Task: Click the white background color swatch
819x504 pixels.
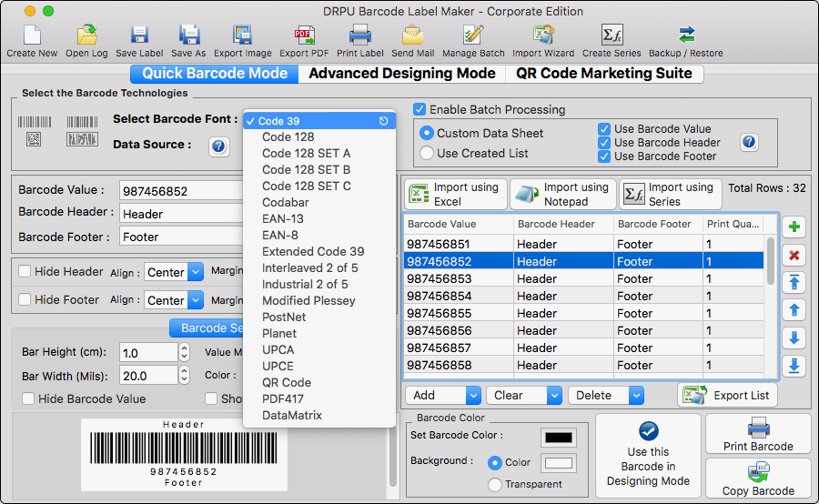Action: 559,463
